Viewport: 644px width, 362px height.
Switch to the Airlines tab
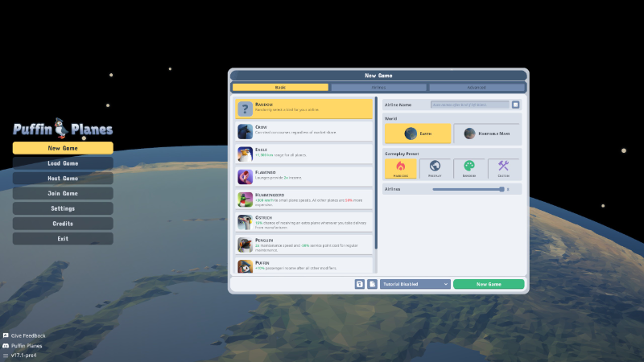click(x=378, y=88)
